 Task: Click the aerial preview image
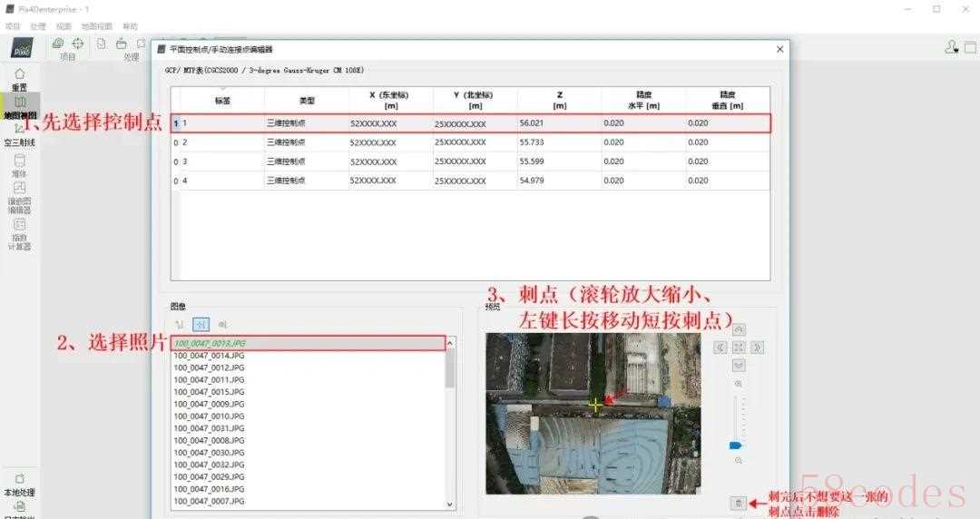pyautogui.click(x=593, y=414)
